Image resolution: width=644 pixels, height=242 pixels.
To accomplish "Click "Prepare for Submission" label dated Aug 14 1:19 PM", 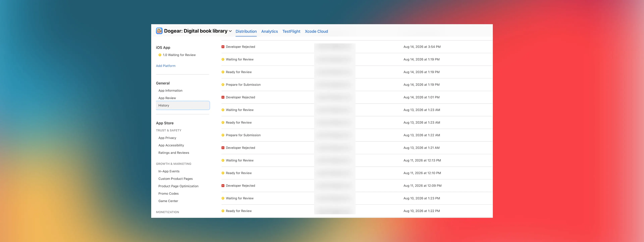I will coord(243,85).
